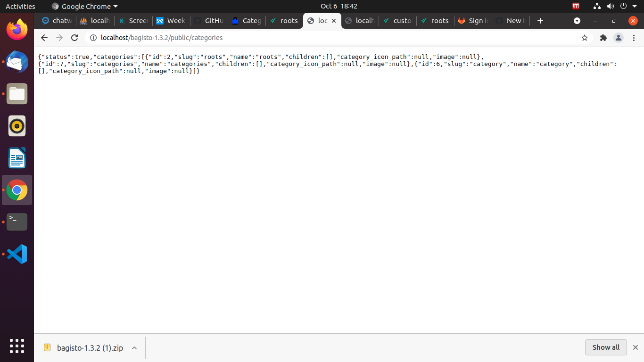Reload the categories page
The height and width of the screenshot is (362, 644).
coord(74,38)
